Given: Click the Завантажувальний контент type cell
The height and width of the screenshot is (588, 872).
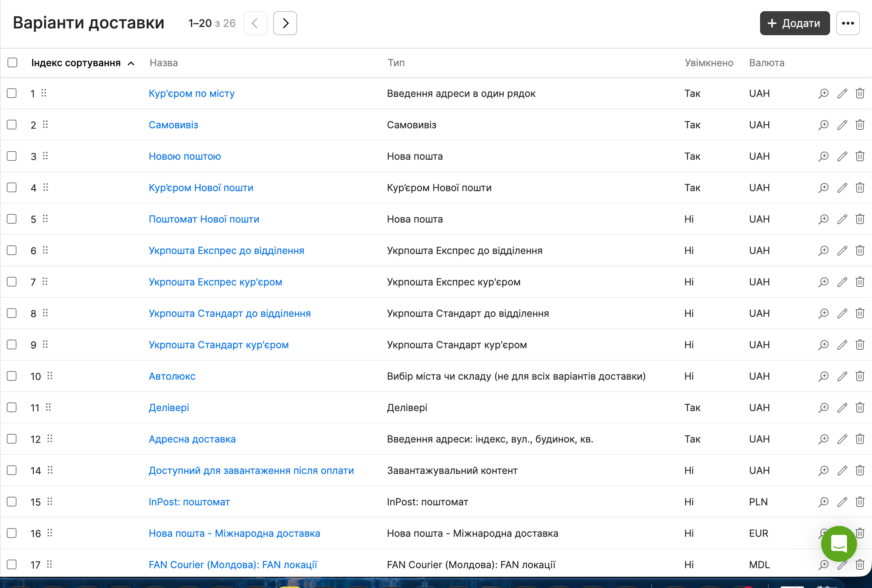Looking at the screenshot, I should coord(452,470).
